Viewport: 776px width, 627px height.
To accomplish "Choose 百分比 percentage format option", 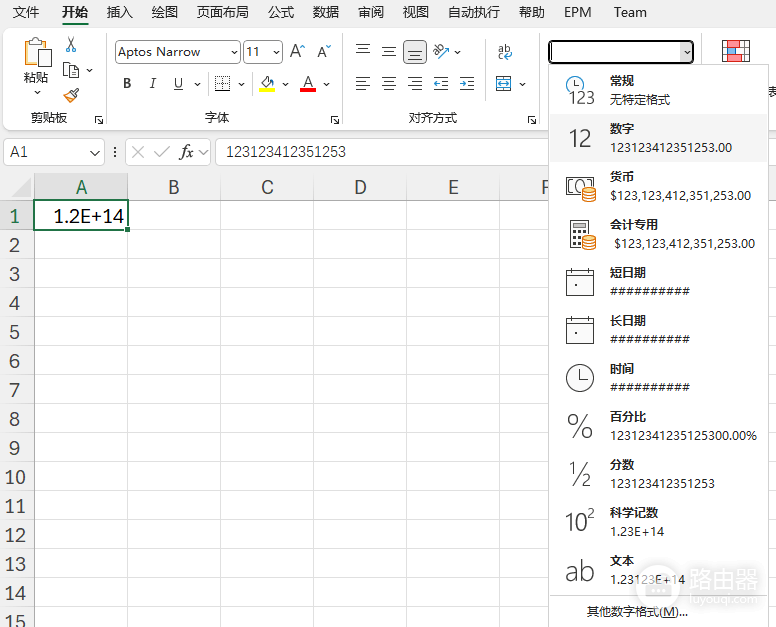I will coord(658,426).
